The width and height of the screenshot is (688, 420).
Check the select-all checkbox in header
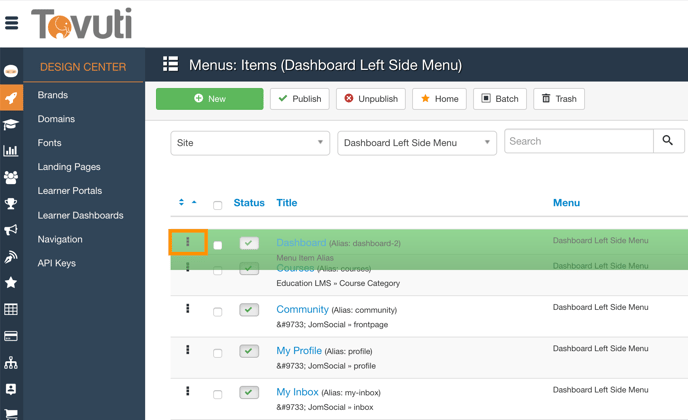pyautogui.click(x=217, y=204)
